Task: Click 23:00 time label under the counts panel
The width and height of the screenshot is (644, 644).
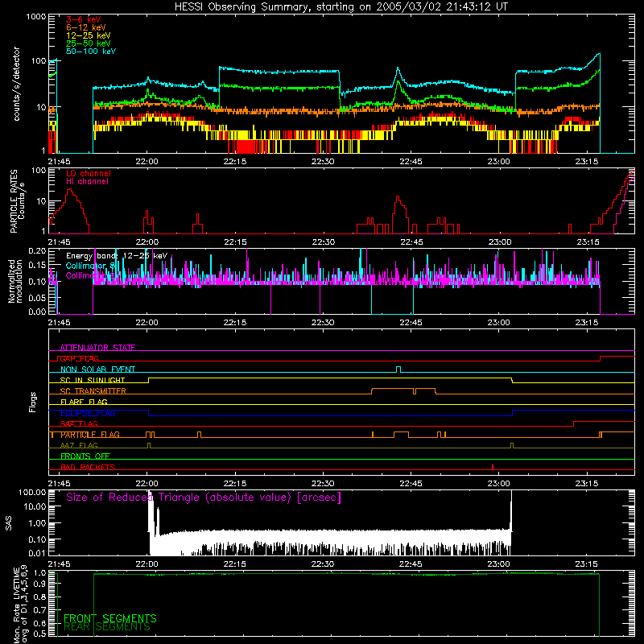Action: pyautogui.click(x=498, y=162)
